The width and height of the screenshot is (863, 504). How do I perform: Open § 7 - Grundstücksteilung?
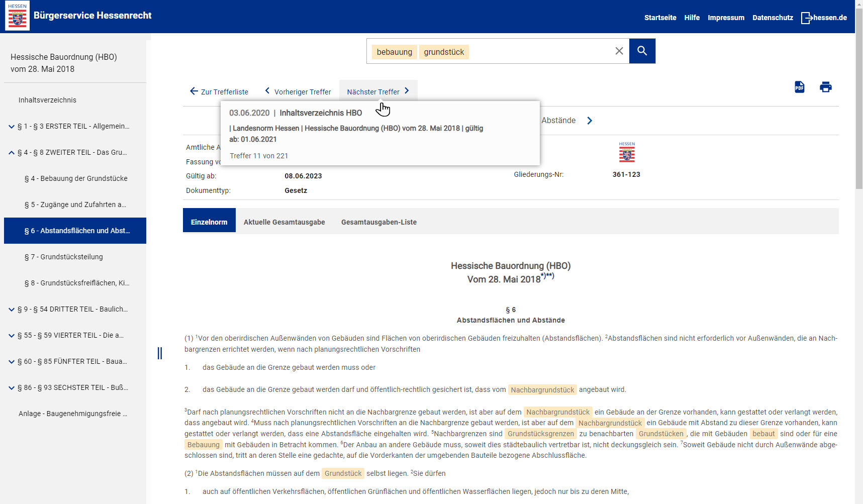(x=64, y=257)
